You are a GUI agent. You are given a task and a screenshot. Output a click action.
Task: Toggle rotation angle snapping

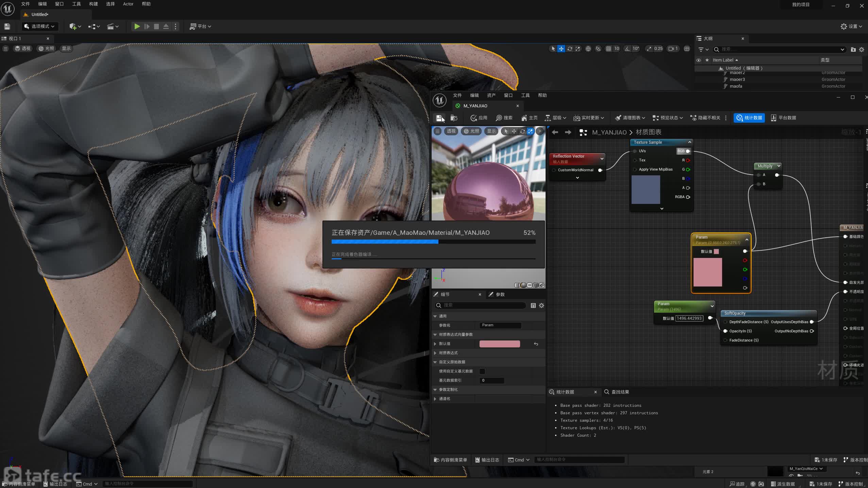point(627,49)
